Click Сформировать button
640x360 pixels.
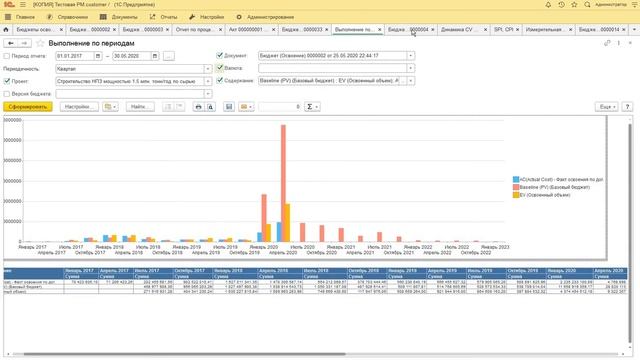click(28, 107)
